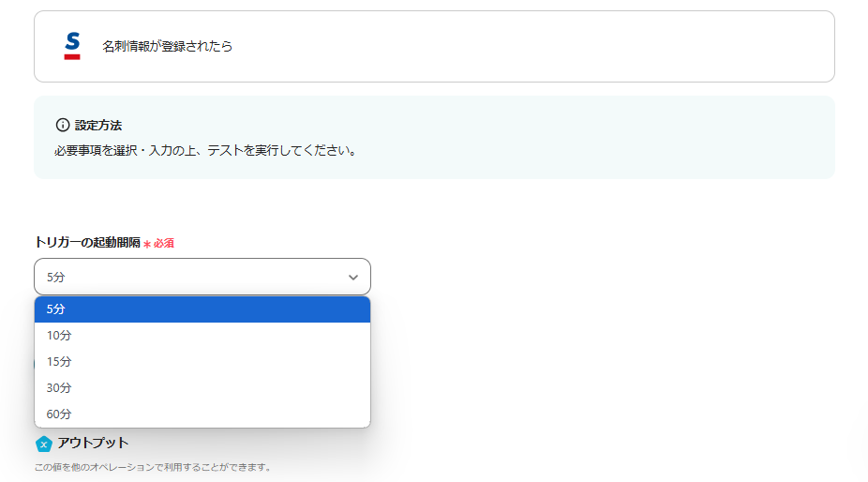
Task: Choose the 10分 interval option
Action: (x=202, y=335)
